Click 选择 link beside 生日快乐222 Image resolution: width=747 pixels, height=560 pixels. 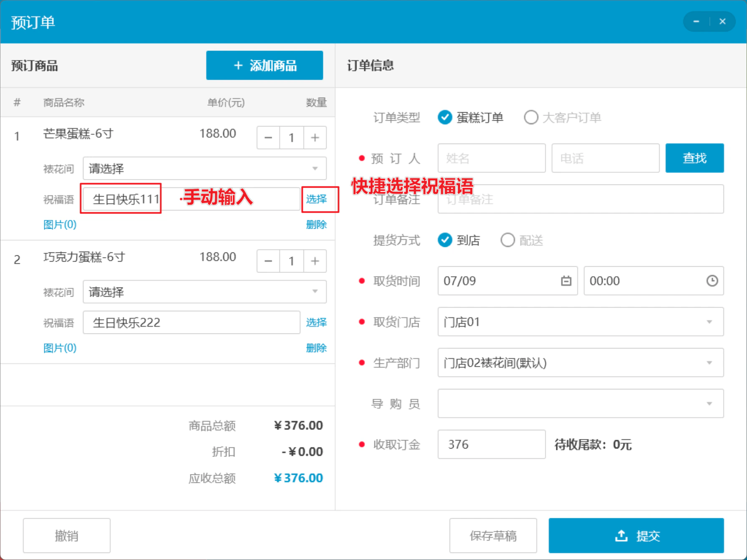(x=316, y=323)
